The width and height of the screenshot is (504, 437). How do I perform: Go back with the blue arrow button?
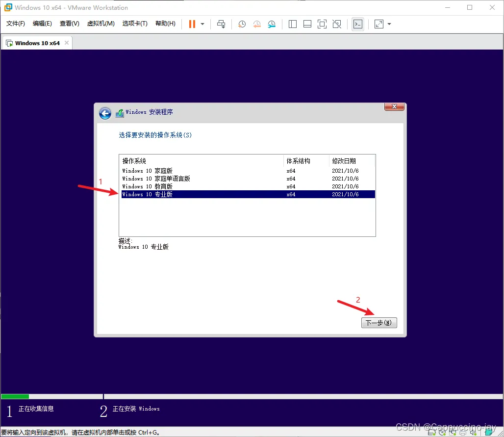105,113
